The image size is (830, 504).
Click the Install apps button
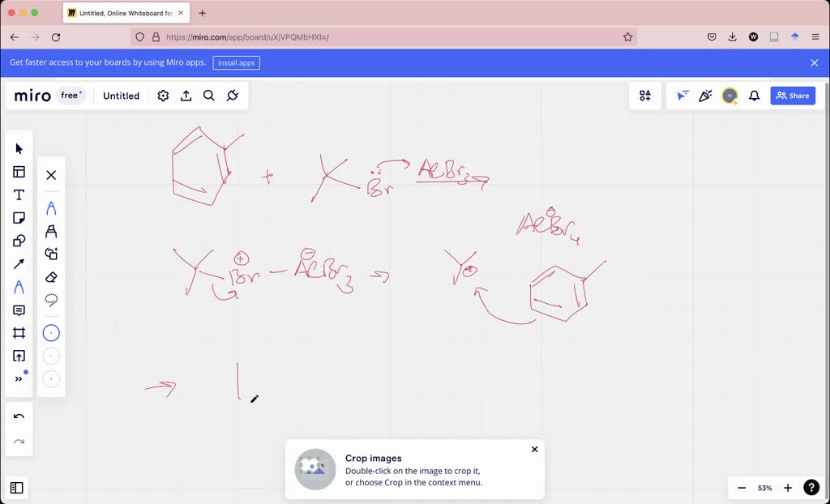point(236,62)
